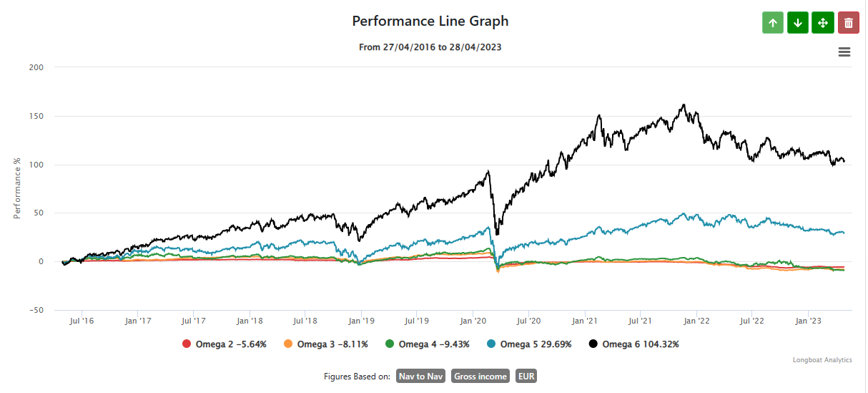
Task: Click the Nav to Nav badge
Action: click(420, 377)
